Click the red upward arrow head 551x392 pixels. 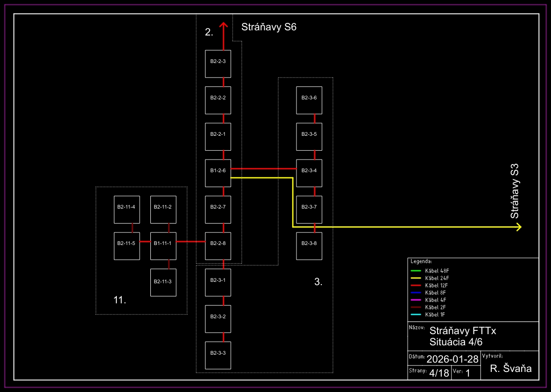[x=224, y=26]
